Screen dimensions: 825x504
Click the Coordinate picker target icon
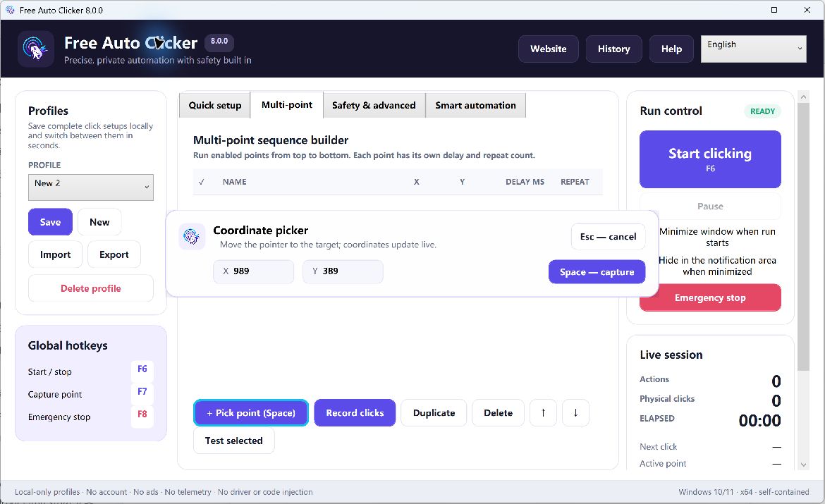(x=192, y=236)
